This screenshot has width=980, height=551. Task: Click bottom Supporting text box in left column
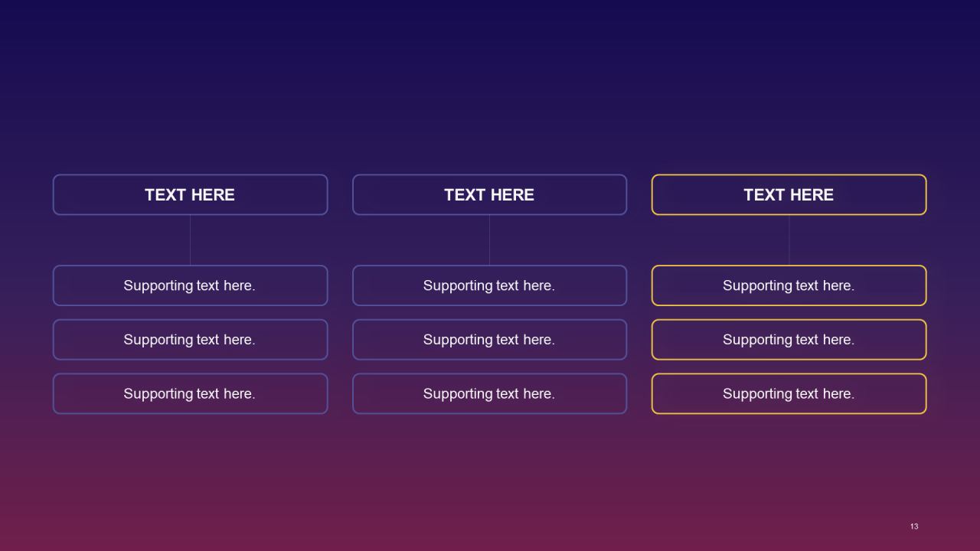coord(190,393)
